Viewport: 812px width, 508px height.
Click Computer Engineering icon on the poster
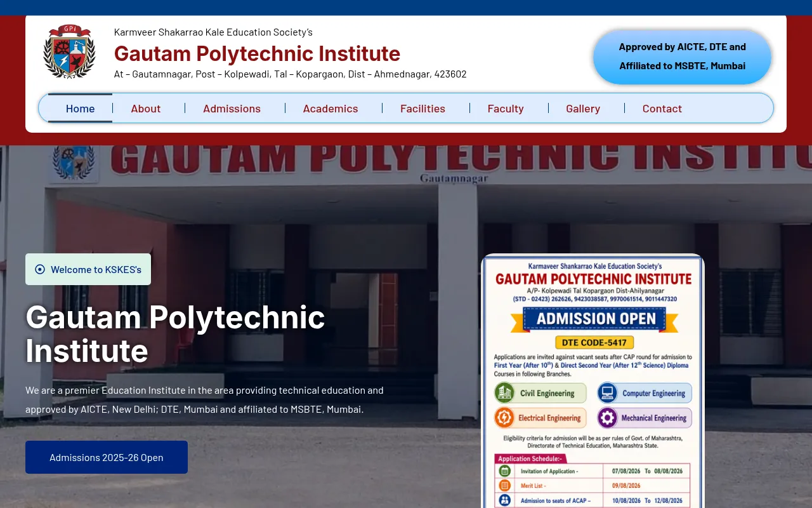(x=607, y=393)
